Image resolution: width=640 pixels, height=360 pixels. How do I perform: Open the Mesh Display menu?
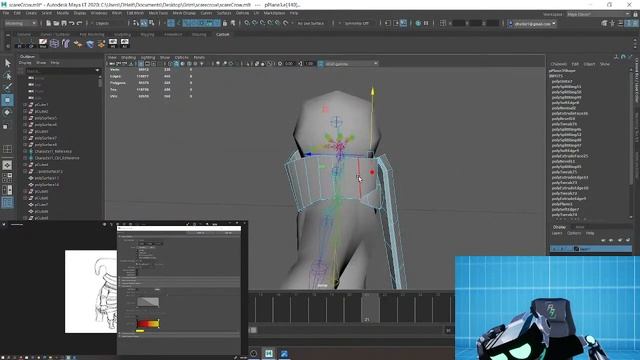click(184, 13)
